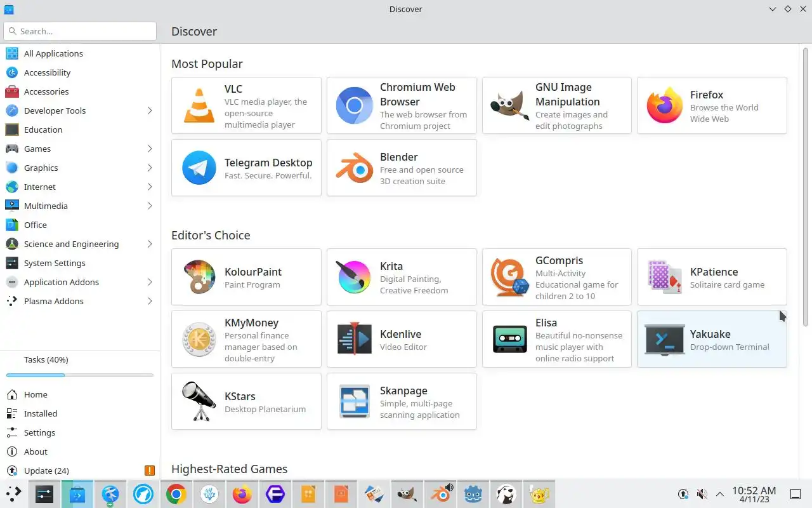Open the Godot icon in the taskbar
812x508 pixels.
click(x=473, y=494)
